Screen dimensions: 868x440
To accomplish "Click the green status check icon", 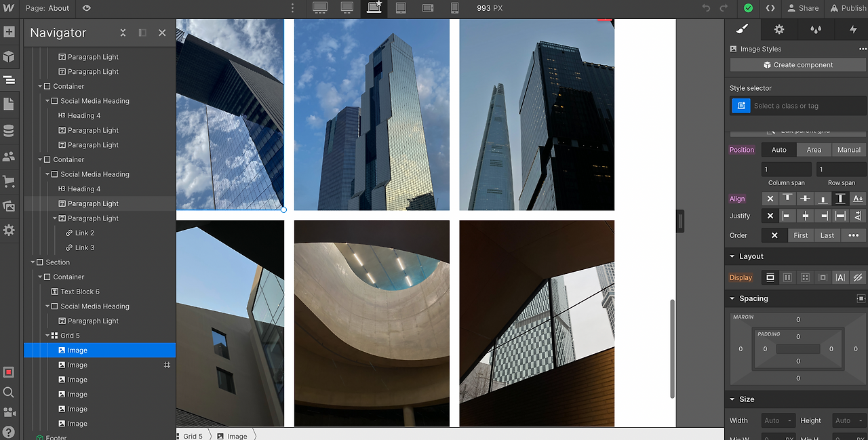I will click(748, 8).
